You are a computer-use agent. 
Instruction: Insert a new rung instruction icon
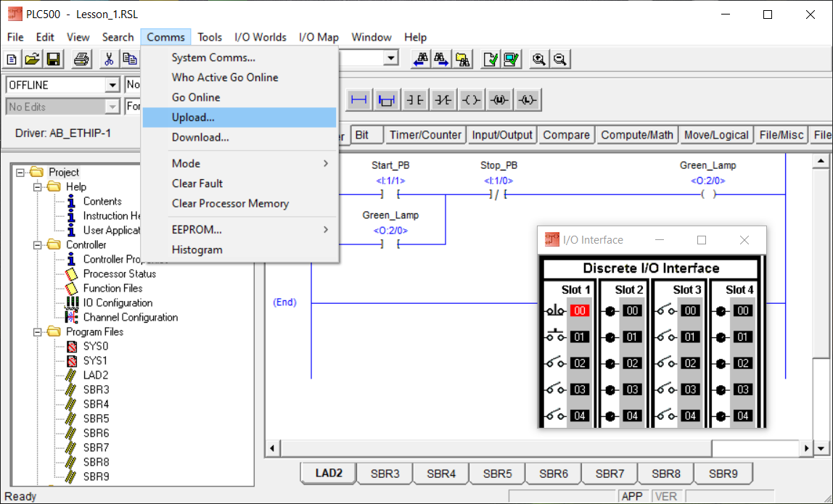coord(359,100)
